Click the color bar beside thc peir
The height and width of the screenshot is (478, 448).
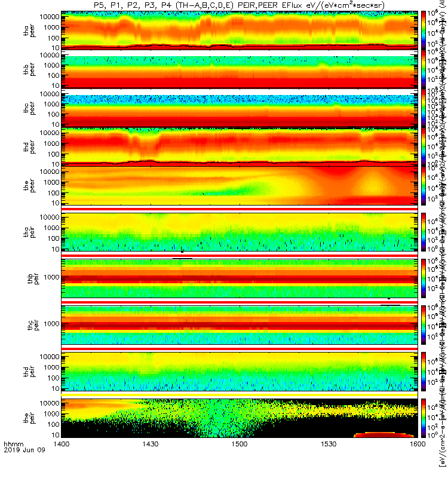coord(424,325)
